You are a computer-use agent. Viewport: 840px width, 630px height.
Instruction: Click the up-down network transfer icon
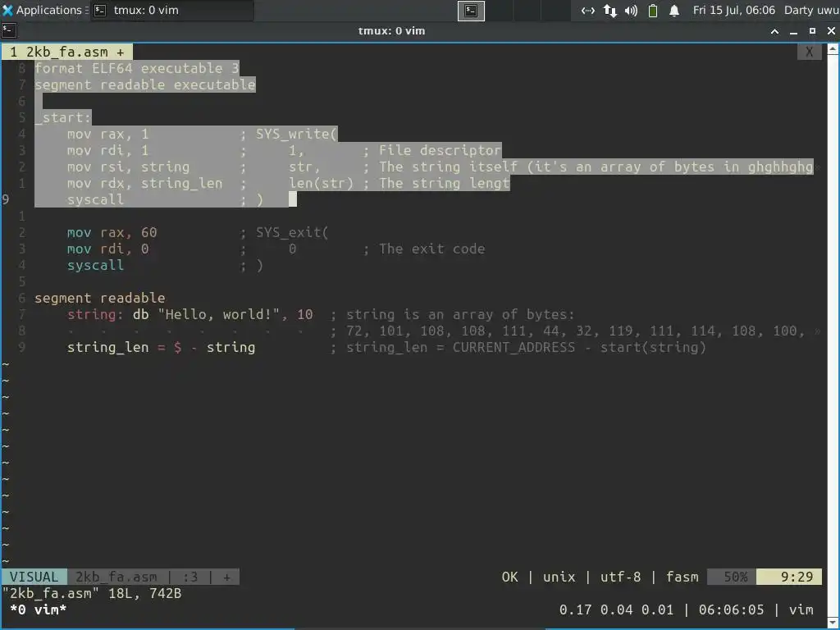tap(609, 11)
